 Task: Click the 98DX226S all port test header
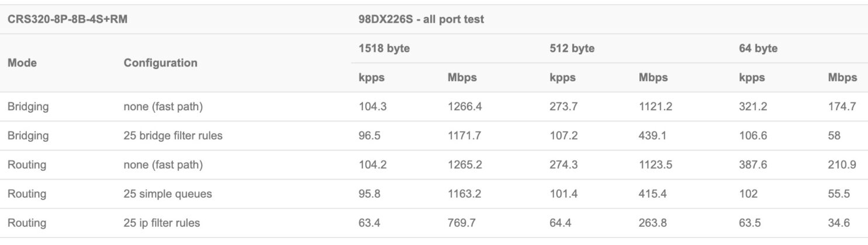[x=421, y=19]
